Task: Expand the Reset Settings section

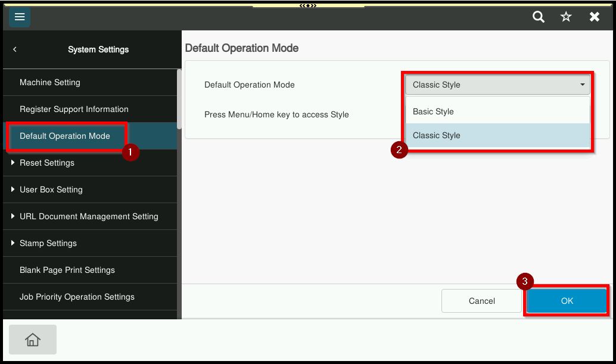Action: [47, 163]
